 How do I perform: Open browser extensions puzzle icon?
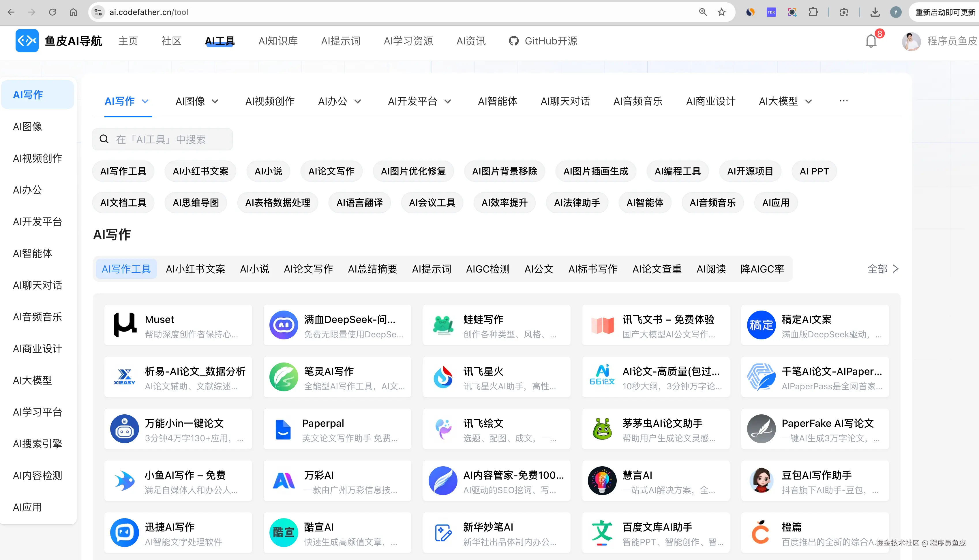(813, 12)
